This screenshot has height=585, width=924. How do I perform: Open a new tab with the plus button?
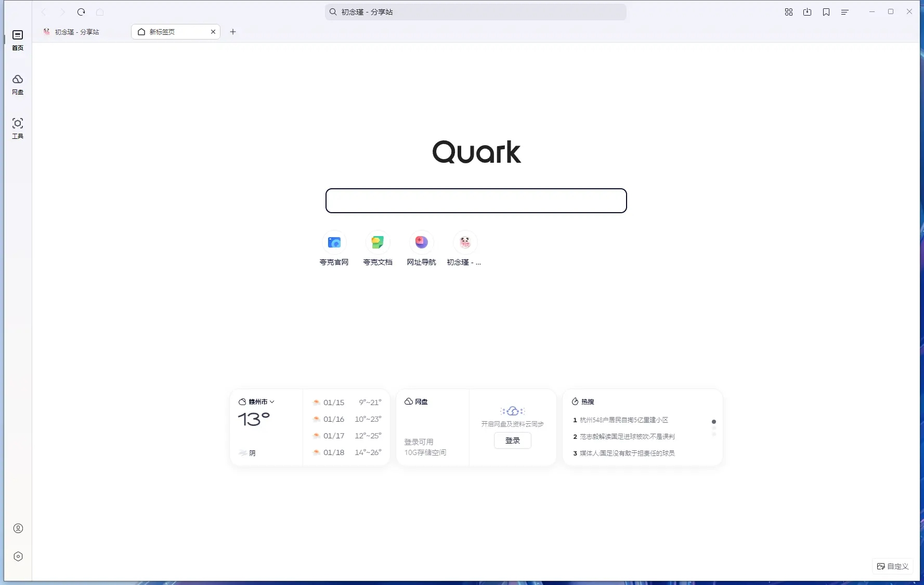[x=233, y=32]
